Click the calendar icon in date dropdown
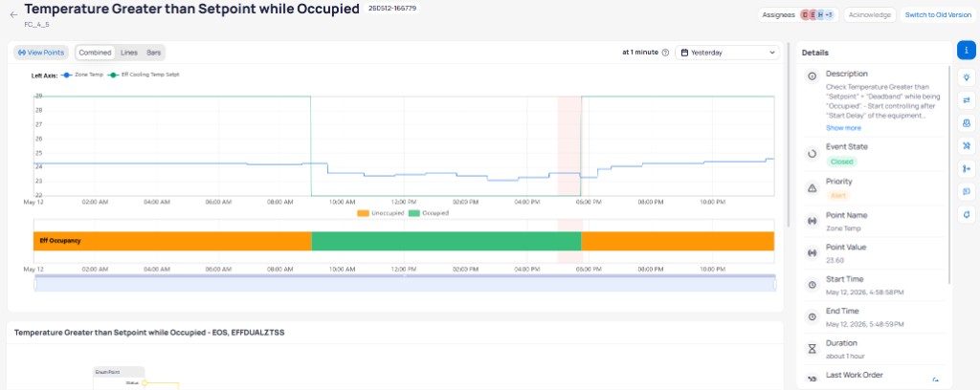 (684, 53)
